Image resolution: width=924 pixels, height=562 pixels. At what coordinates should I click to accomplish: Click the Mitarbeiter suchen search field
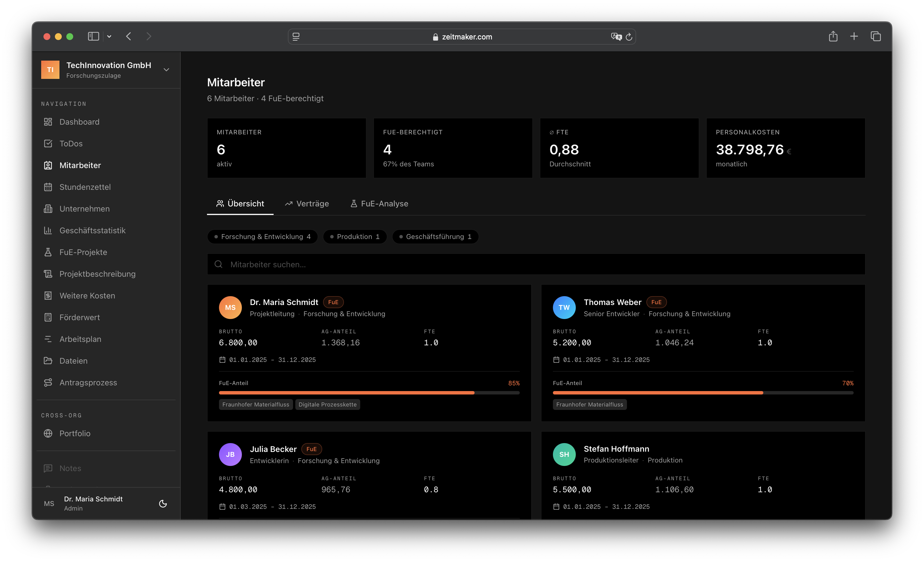[x=536, y=264]
